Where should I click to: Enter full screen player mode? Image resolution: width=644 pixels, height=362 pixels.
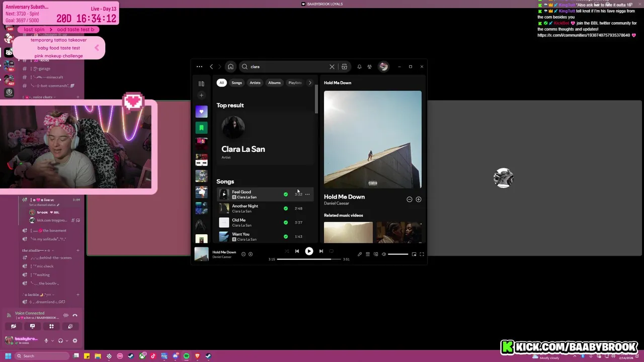point(422,254)
